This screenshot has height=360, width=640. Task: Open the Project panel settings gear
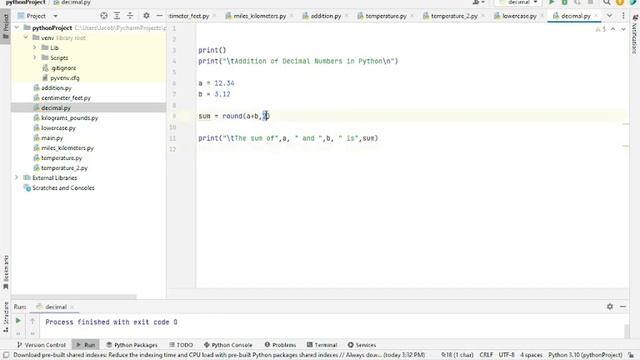click(x=146, y=16)
